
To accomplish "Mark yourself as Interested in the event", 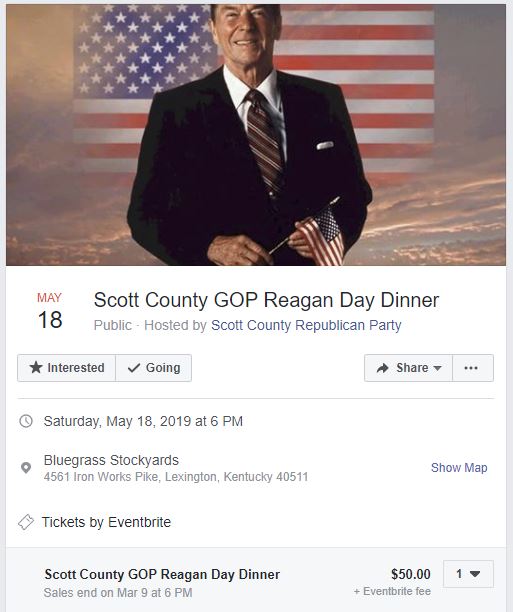I will tap(66, 368).
